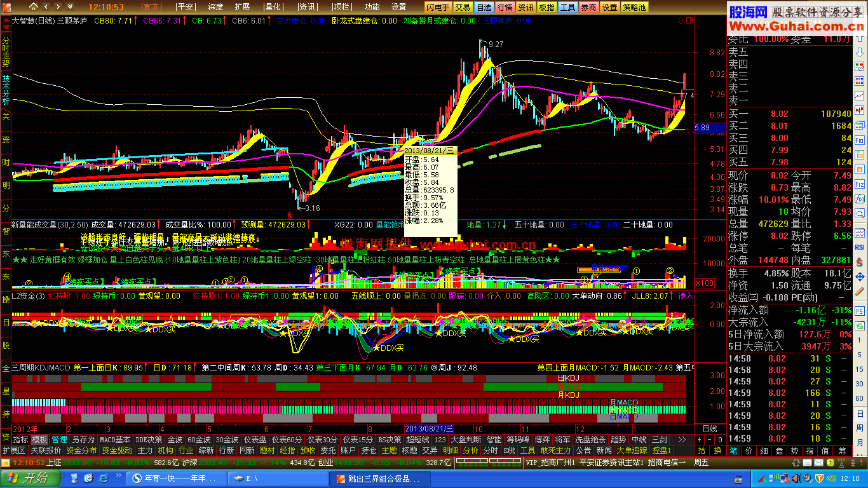Open the 平安 menu

pos(185,7)
